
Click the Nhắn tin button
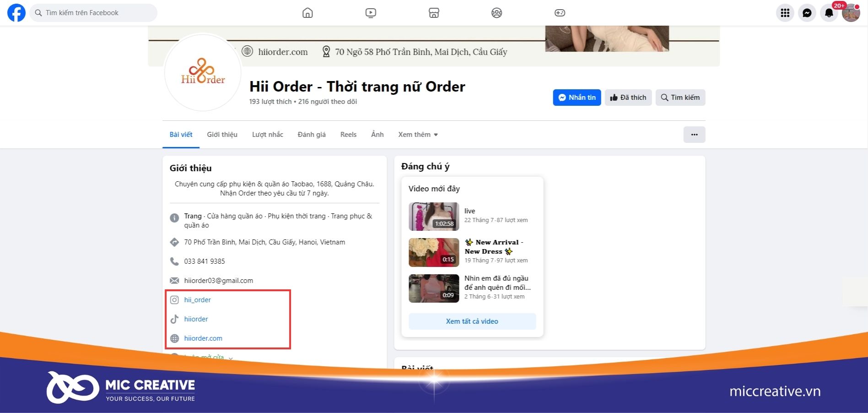tap(577, 98)
